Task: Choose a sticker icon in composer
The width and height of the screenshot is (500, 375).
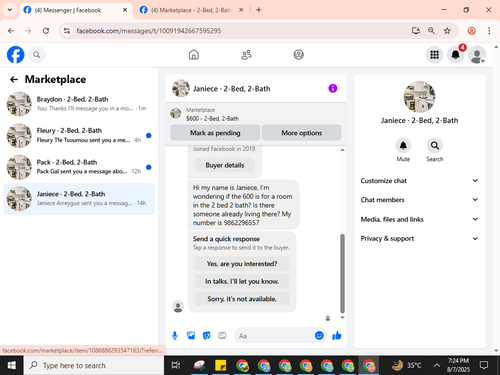Action: [x=207, y=335]
